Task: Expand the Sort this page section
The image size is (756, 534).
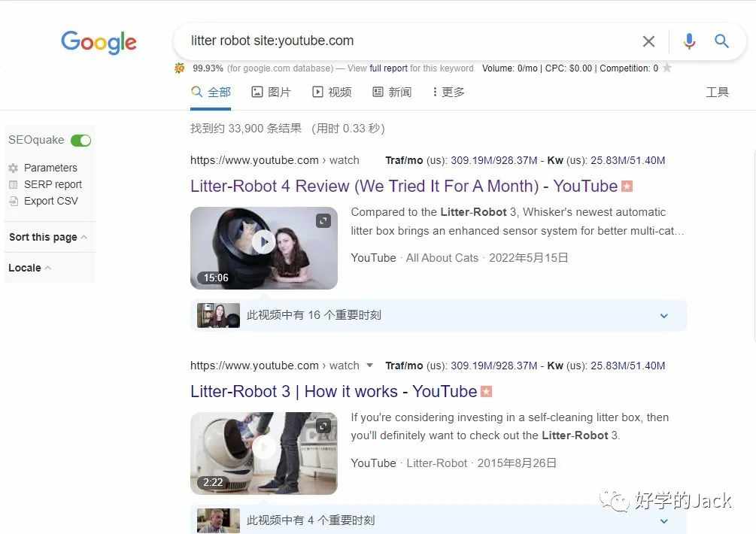Action: click(47, 237)
